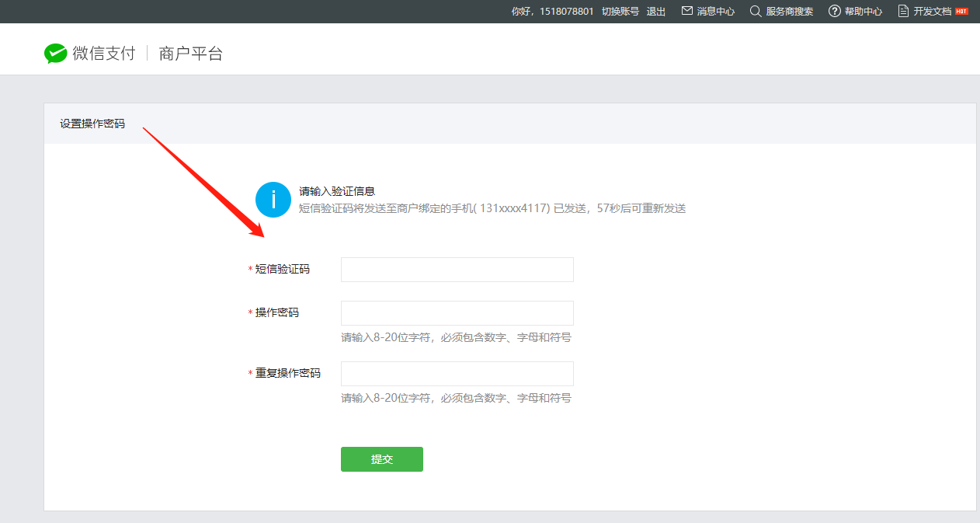Open the 消息中心 link
980x523 pixels.
(x=715, y=12)
